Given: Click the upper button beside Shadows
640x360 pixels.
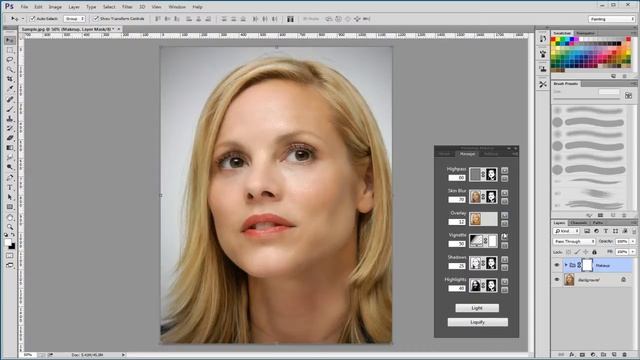Looking at the screenshot, I should coord(504,259).
